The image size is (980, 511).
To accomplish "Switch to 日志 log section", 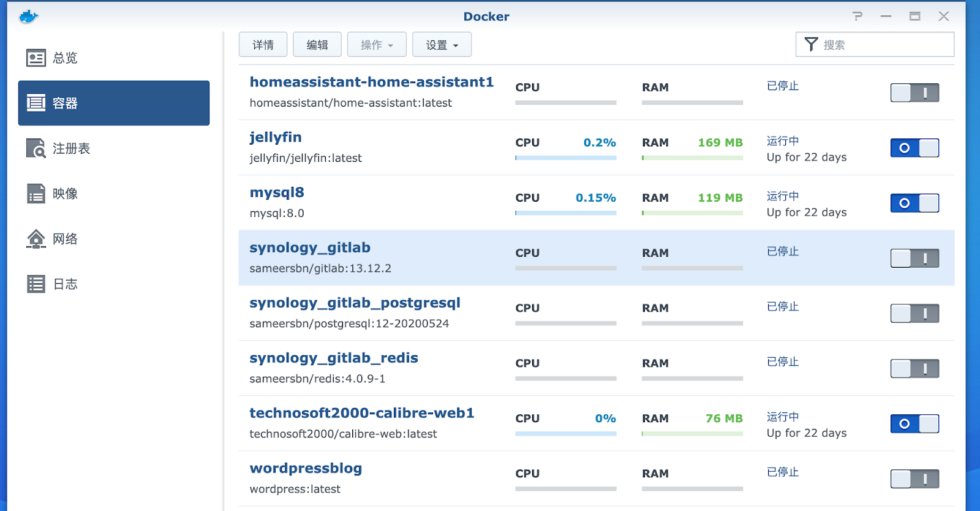I will [x=114, y=284].
